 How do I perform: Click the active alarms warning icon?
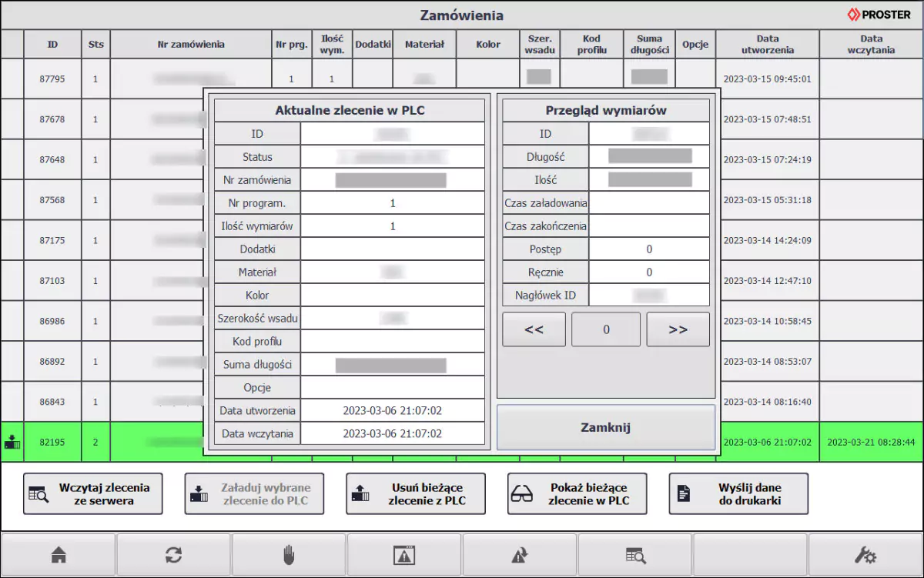pyautogui.click(x=518, y=554)
